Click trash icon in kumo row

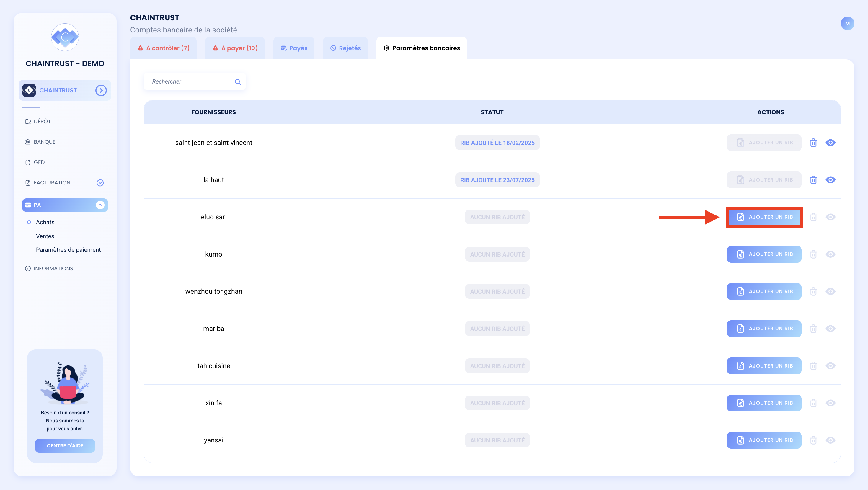813,254
